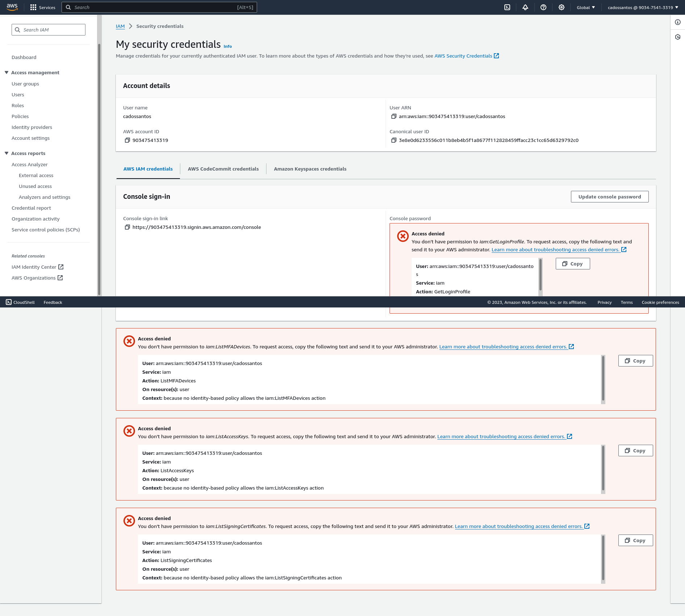
Task: Open Service control policies (SCPs)
Action: [46, 230]
